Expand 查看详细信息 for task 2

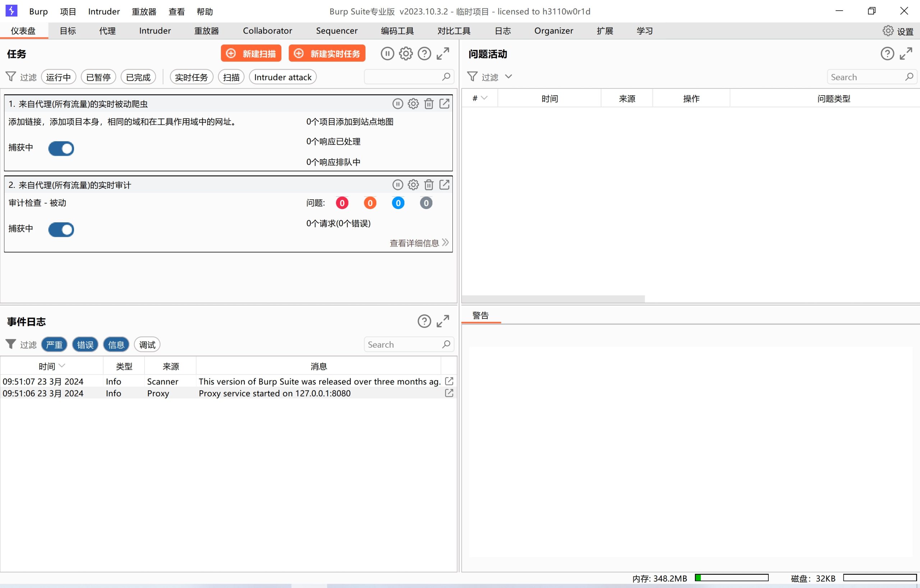(419, 243)
